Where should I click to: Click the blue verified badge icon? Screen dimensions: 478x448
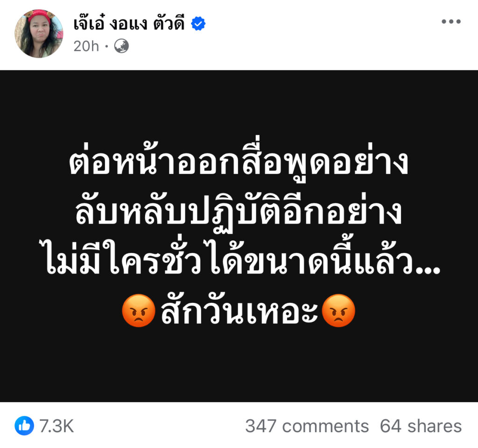coord(198,24)
